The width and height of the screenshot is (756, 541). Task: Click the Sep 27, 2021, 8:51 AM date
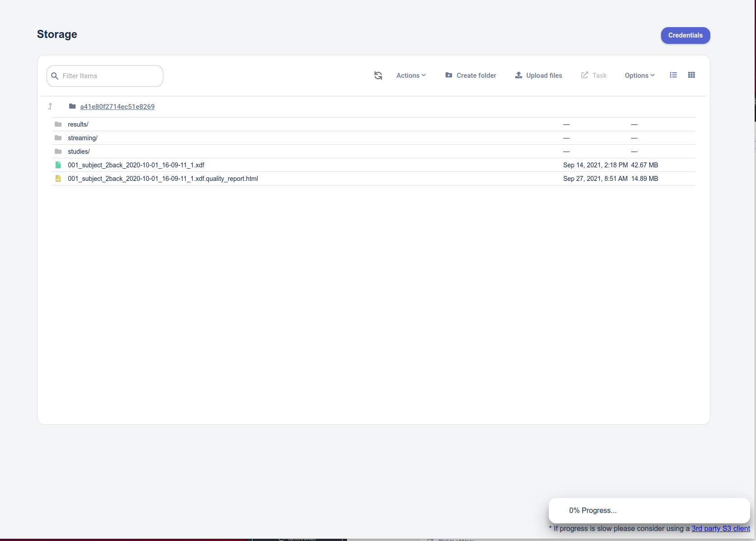(x=595, y=179)
